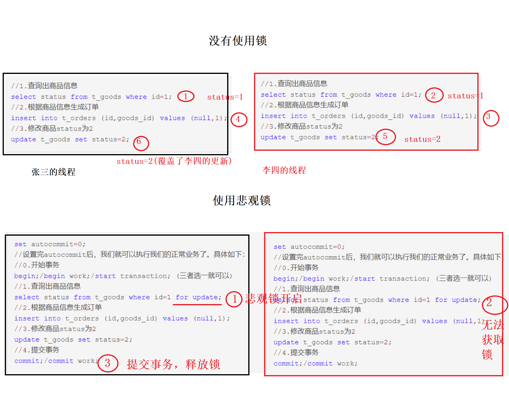This screenshot has width=509, height=420.
Task: Click for update; text in red pessimistic-lock box
Action: [457, 300]
